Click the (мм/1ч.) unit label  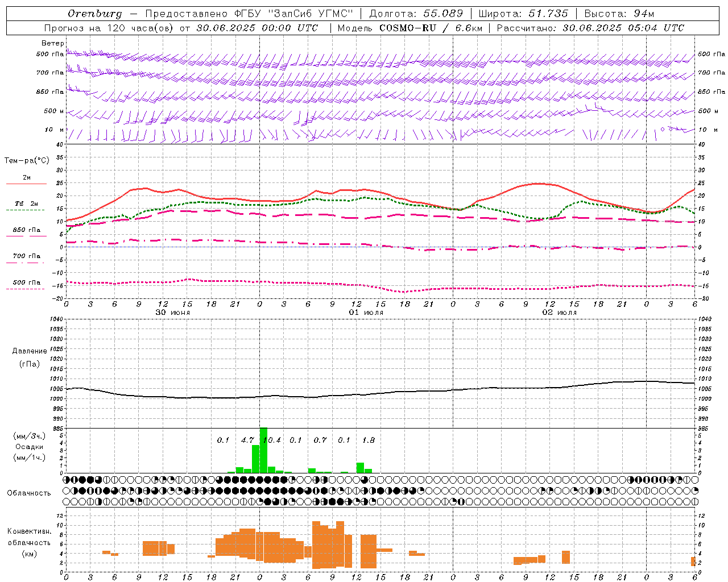click(x=29, y=458)
